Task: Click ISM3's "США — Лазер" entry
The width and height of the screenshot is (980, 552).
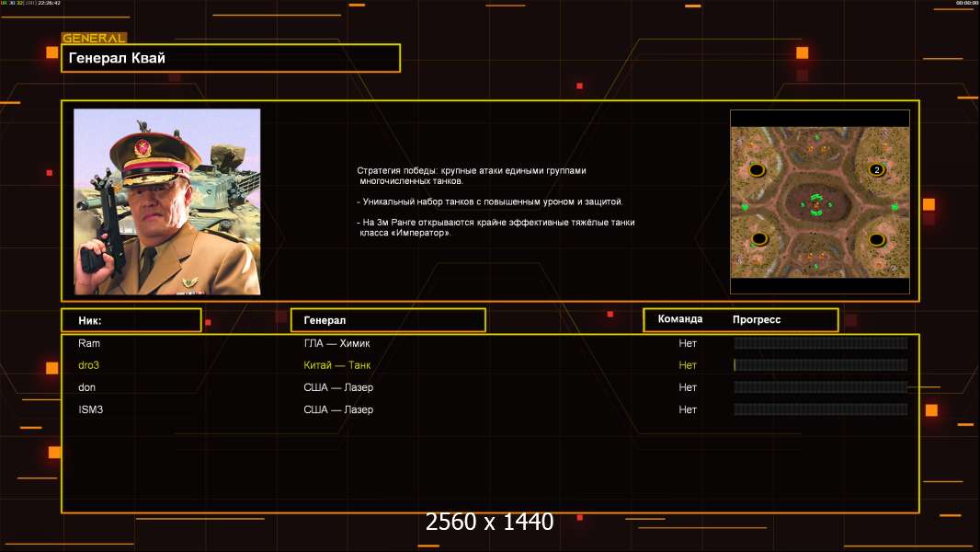Action: click(x=338, y=409)
